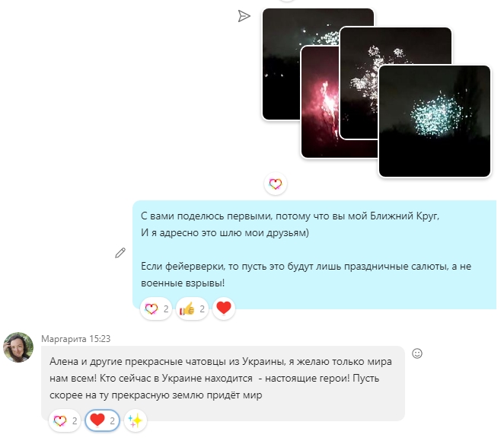
Task: Open Маргарита's profile avatar
Action: [18, 347]
